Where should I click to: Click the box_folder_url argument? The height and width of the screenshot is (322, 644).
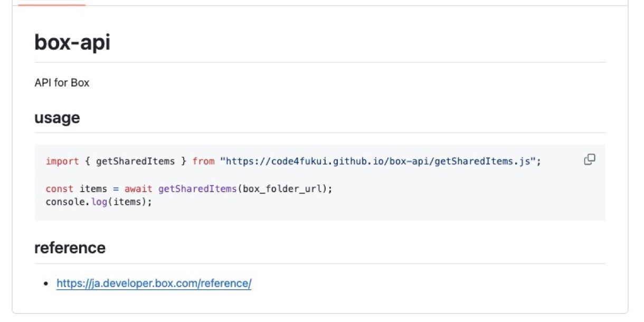[x=282, y=189]
